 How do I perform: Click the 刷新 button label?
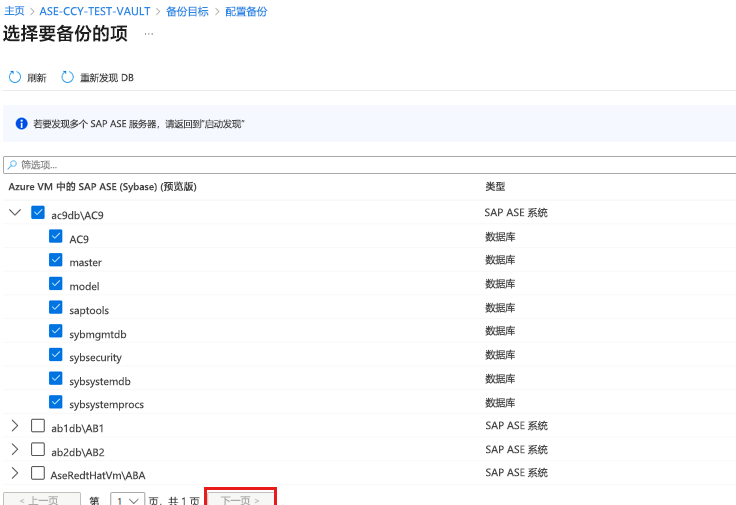37,77
